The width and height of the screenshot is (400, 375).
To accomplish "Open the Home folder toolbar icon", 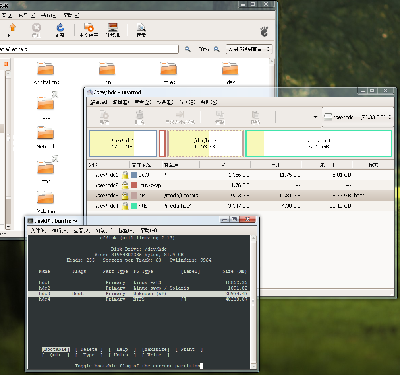I will point(89,28).
